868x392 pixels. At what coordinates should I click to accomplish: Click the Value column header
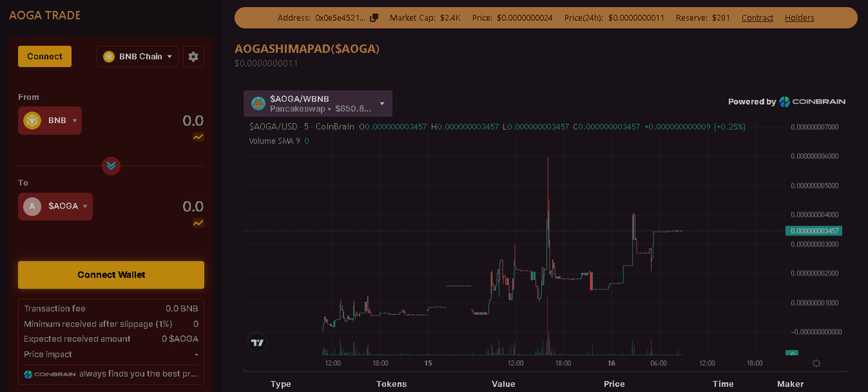(x=503, y=384)
